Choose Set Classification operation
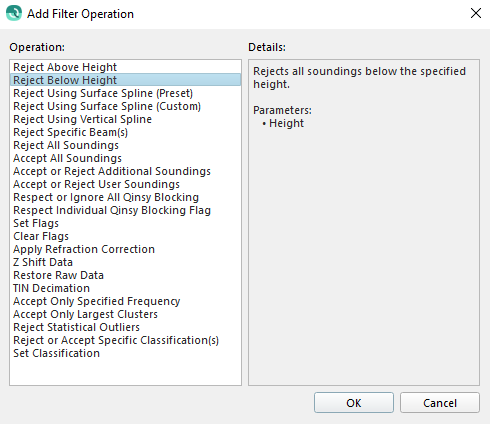This screenshot has height=424, width=490. pyautogui.click(x=125, y=353)
